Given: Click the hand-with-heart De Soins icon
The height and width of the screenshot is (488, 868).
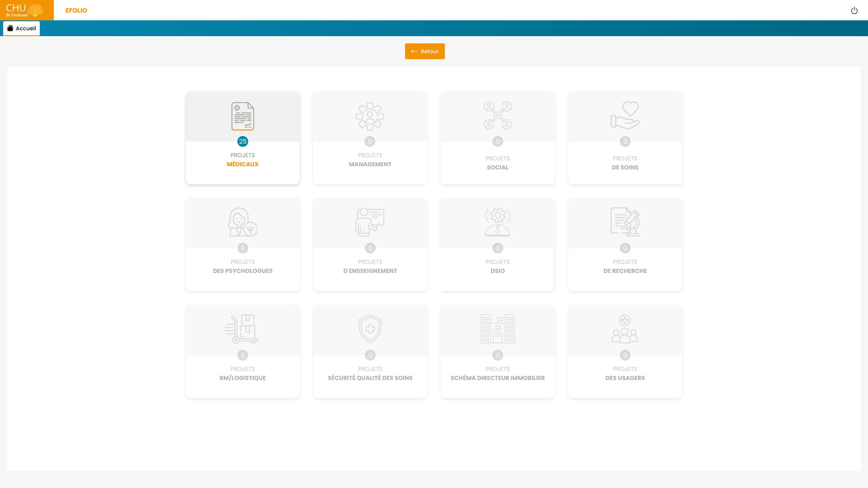Looking at the screenshot, I should point(625,116).
